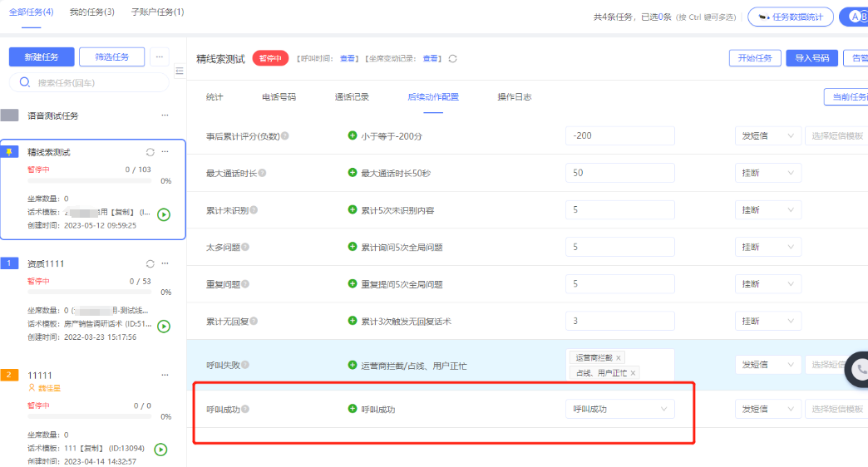Click the green plus beside 累计5次未识别内容
Image resolution: width=868 pixels, height=467 pixels.
[353, 209]
